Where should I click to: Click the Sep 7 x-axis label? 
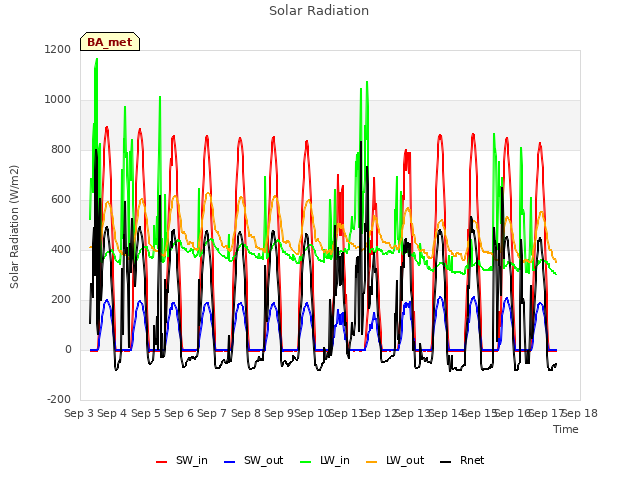pos(212,413)
